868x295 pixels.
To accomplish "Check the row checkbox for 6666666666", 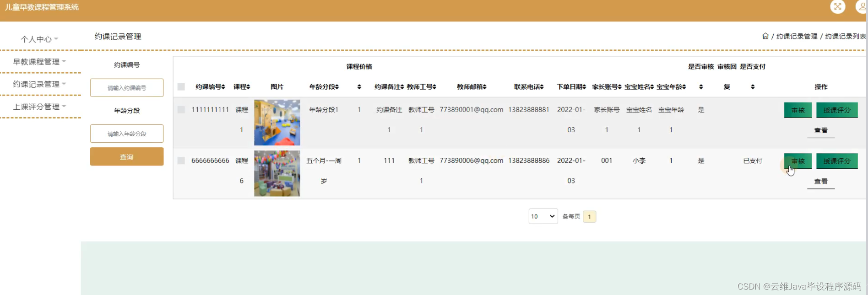I will click(181, 161).
